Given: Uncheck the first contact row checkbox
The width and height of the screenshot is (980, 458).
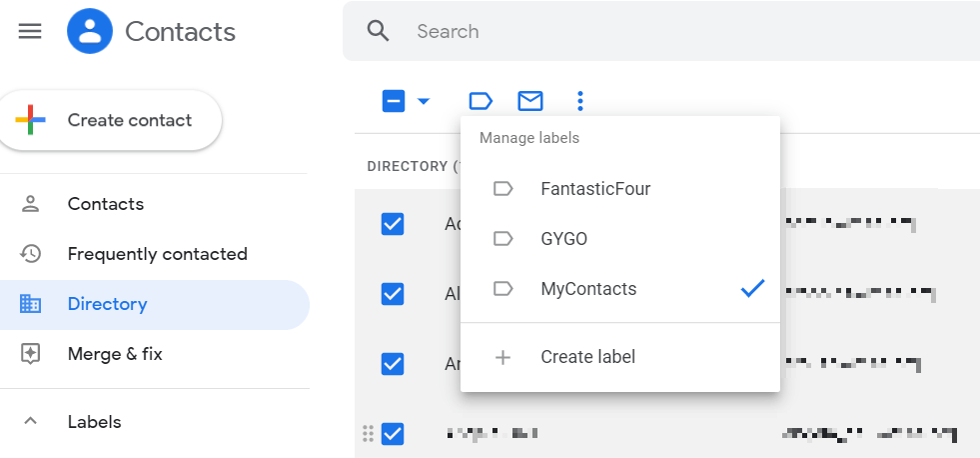Looking at the screenshot, I should pos(393,224).
